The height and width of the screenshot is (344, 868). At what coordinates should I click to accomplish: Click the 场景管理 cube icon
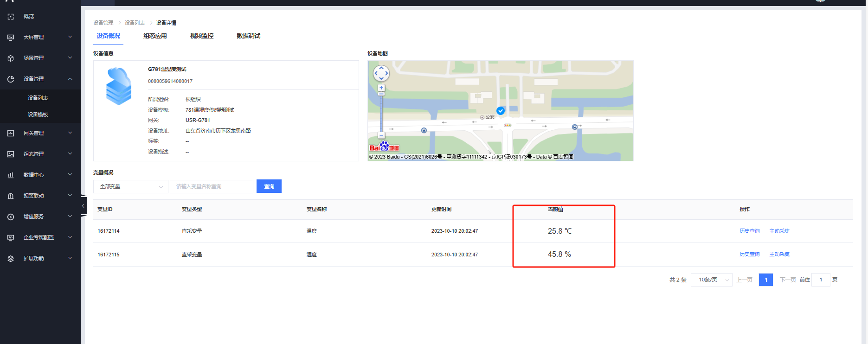point(11,58)
